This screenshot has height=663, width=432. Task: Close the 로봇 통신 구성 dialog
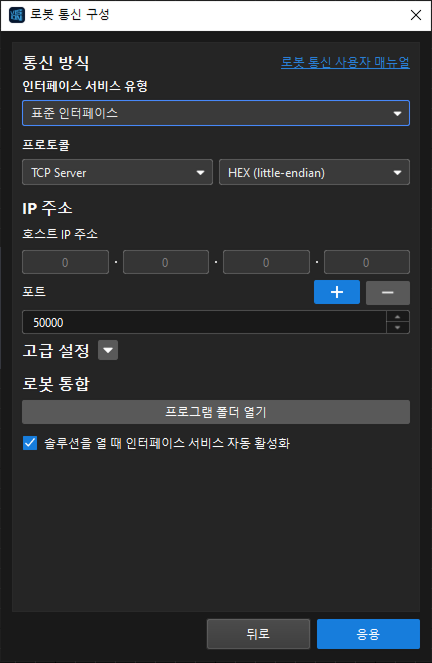point(416,15)
